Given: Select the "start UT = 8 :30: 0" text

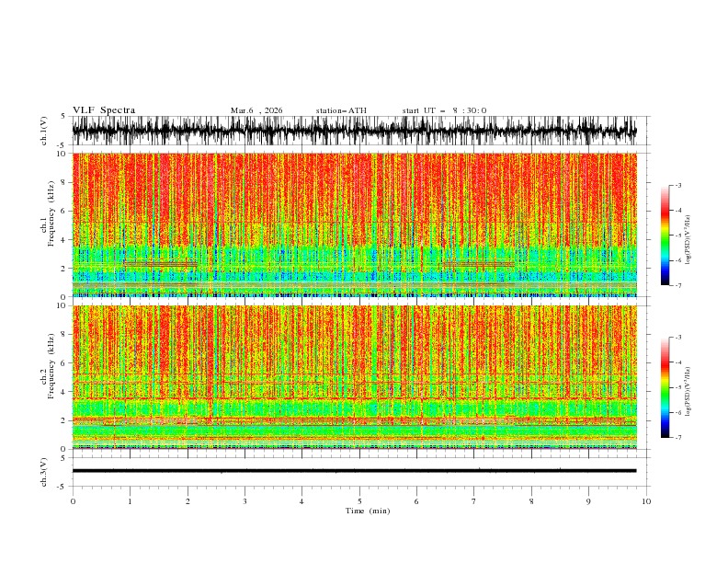Looking at the screenshot, I should (444, 110).
